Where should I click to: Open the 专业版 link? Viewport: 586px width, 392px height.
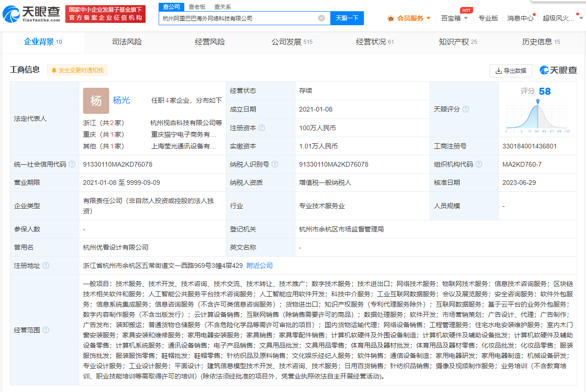488,18
